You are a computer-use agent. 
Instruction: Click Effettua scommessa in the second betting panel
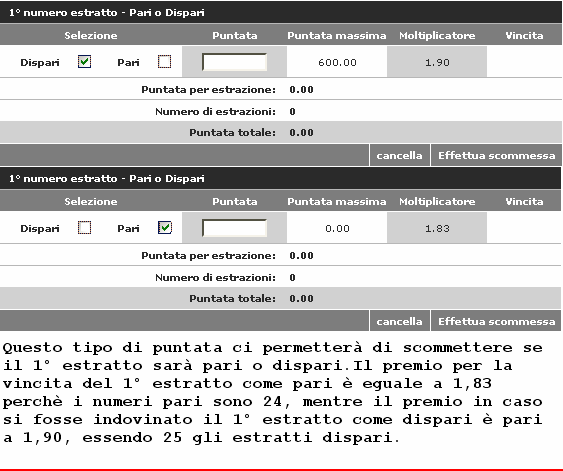pyautogui.click(x=497, y=321)
